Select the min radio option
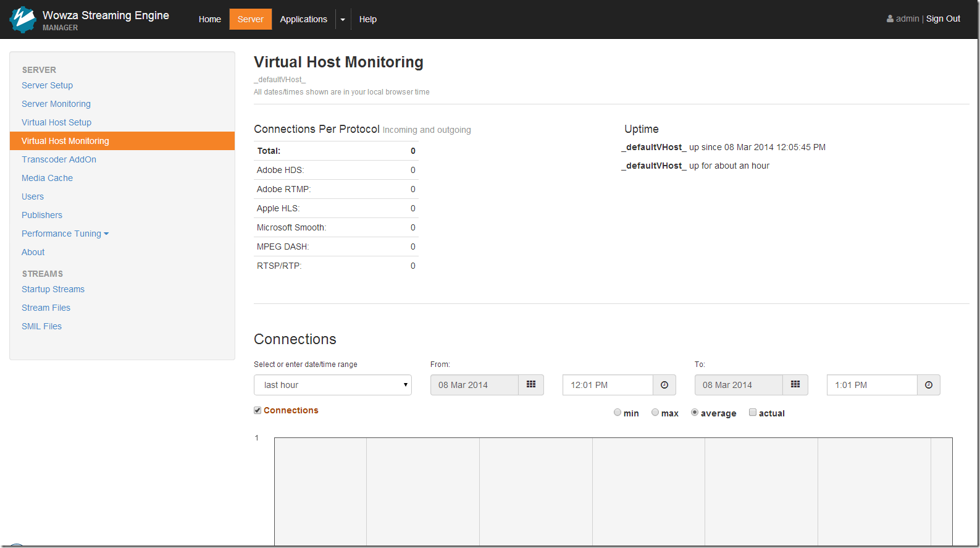Screen dimensions: 980x548 click(618, 412)
